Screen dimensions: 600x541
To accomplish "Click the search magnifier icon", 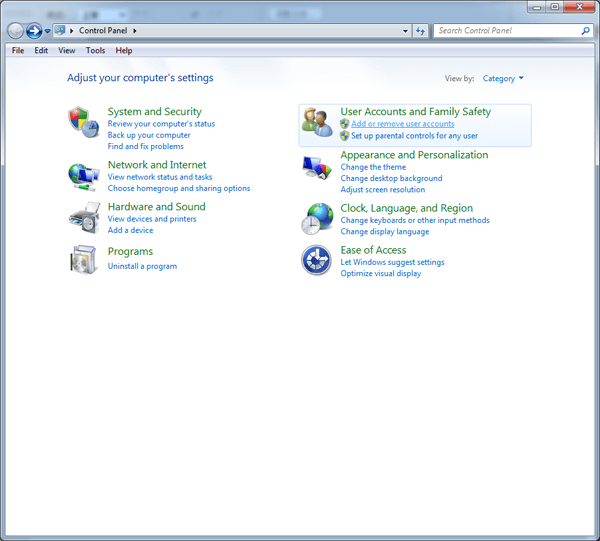I will tap(585, 31).
